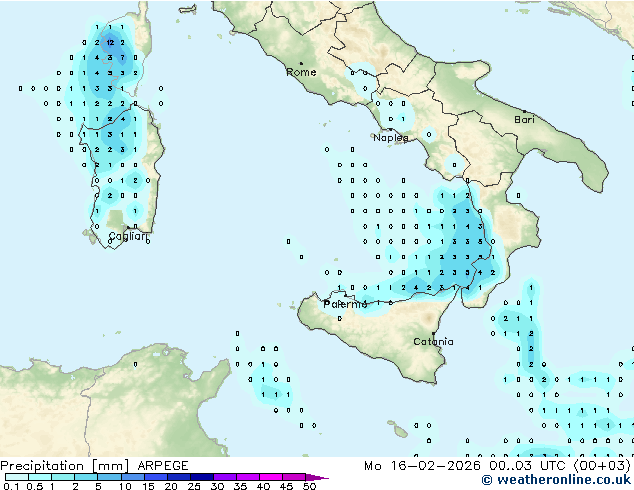Click the ARPEGE model name
The image size is (634, 490).
pos(163,466)
